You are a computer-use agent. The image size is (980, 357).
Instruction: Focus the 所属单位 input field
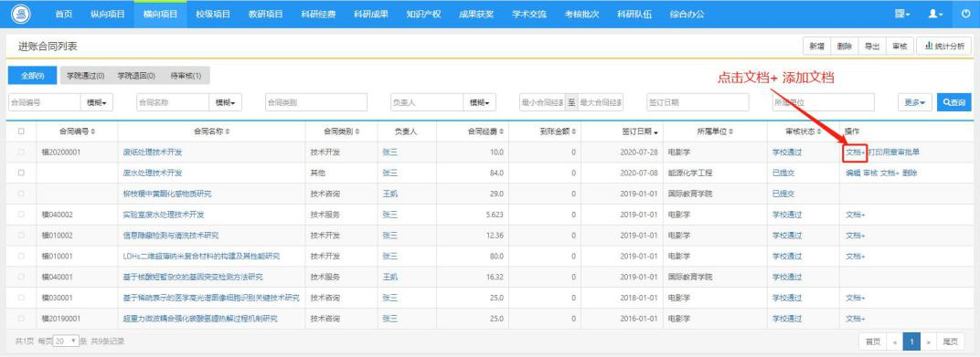pos(823,102)
